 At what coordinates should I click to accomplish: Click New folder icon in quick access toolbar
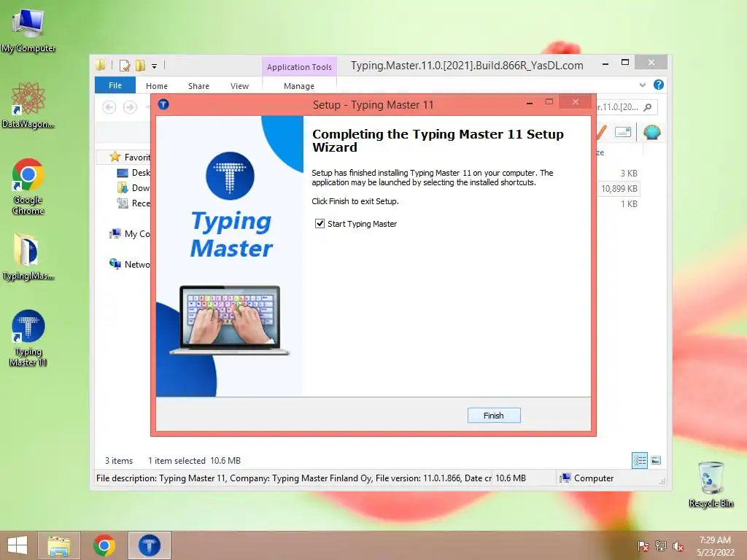pos(140,65)
